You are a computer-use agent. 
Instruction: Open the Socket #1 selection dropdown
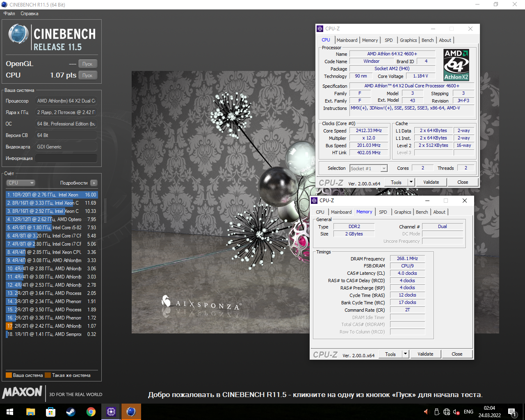click(x=369, y=169)
